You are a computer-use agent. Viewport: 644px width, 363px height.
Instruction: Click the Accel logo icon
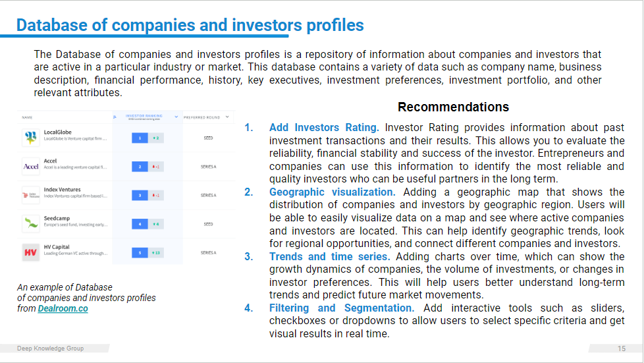[x=31, y=167]
